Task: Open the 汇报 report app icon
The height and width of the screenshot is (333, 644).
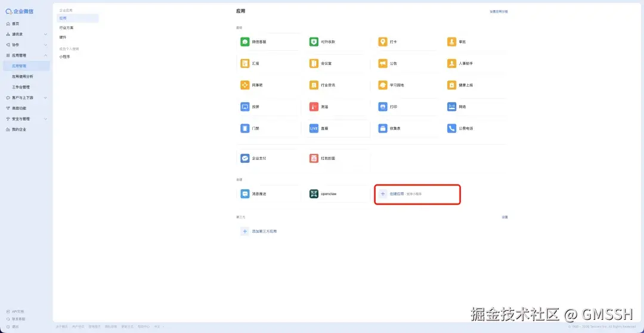Action: (x=245, y=63)
